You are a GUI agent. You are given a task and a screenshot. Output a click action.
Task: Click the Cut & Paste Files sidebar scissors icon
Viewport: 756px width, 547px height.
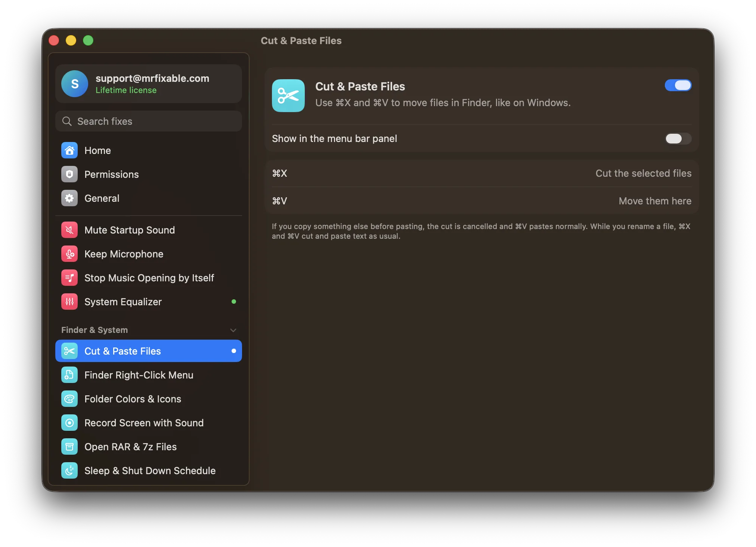[69, 351]
